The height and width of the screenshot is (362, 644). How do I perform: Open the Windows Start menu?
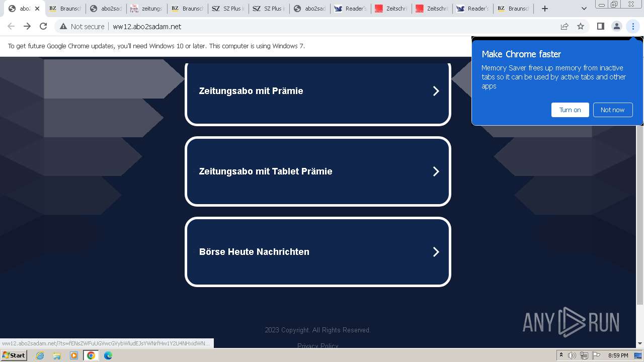pos(14,355)
